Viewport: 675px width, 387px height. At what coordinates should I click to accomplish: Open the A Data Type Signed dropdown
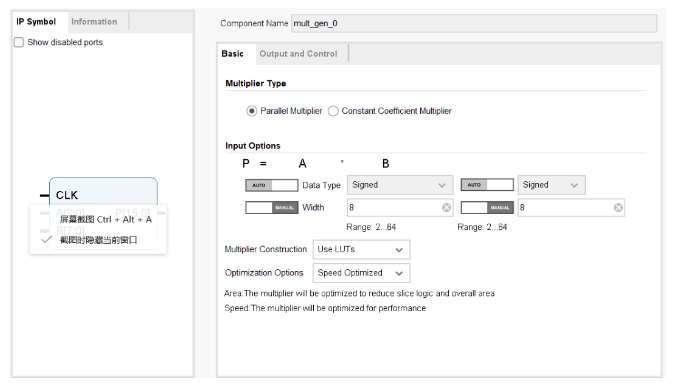tap(400, 185)
